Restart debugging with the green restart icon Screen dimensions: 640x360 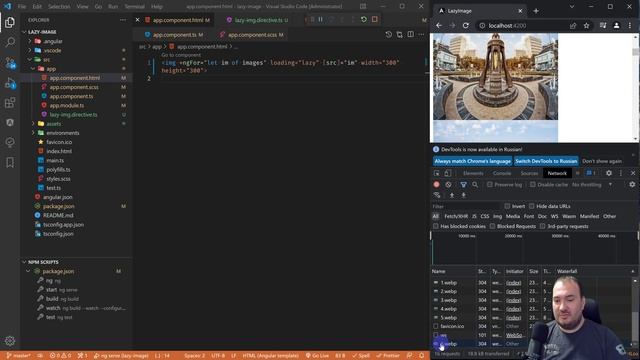tap(363, 19)
